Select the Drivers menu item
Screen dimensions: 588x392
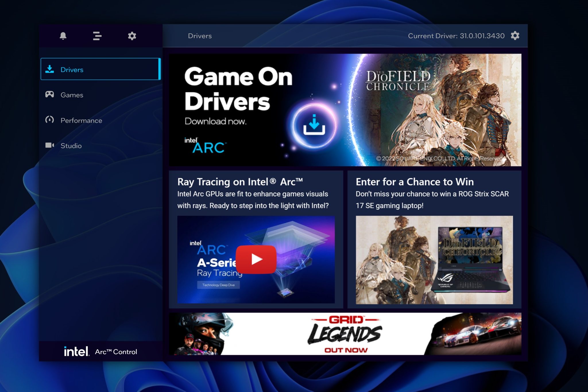72,70
